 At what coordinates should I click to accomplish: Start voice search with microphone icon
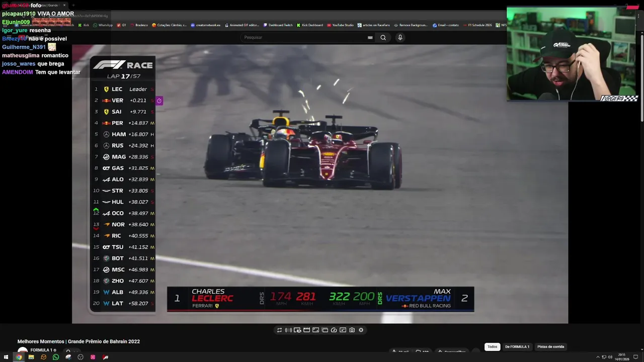(x=400, y=37)
